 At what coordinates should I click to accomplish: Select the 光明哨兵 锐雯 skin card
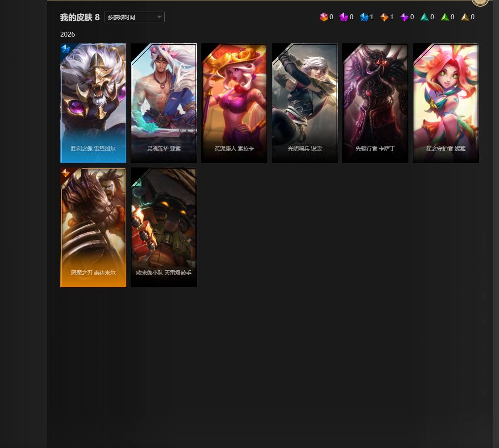pos(304,103)
